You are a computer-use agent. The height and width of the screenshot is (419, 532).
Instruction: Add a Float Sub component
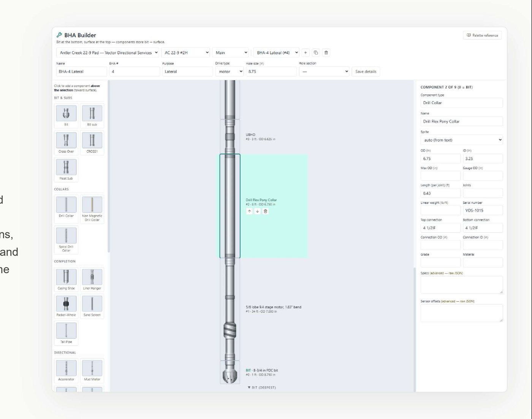pos(66,170)
